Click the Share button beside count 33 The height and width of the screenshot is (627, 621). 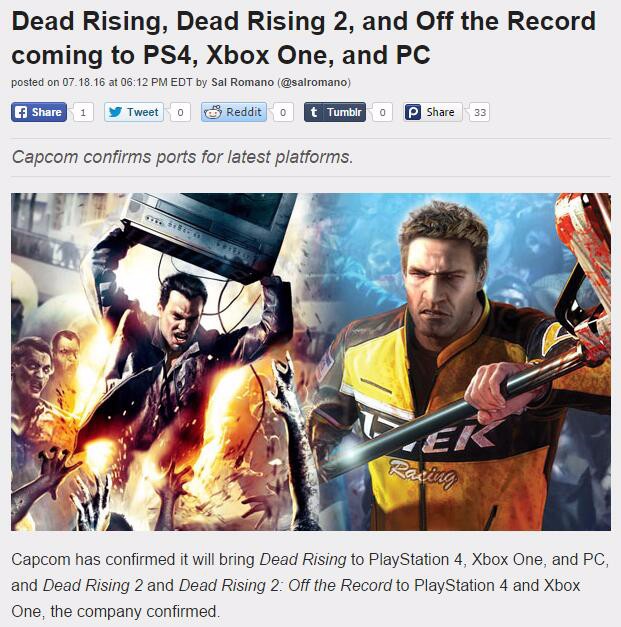pos(433,112)
